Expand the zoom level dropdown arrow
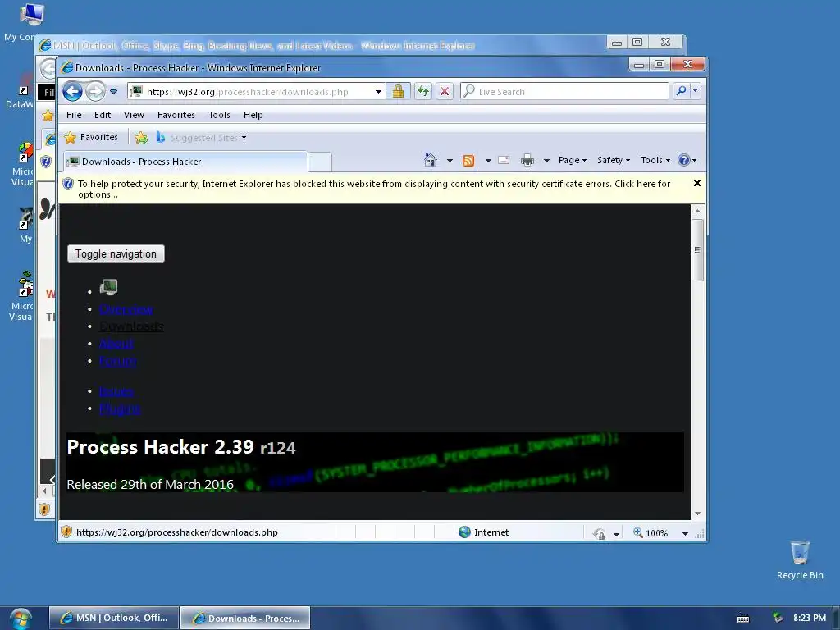 coord(685,533)
